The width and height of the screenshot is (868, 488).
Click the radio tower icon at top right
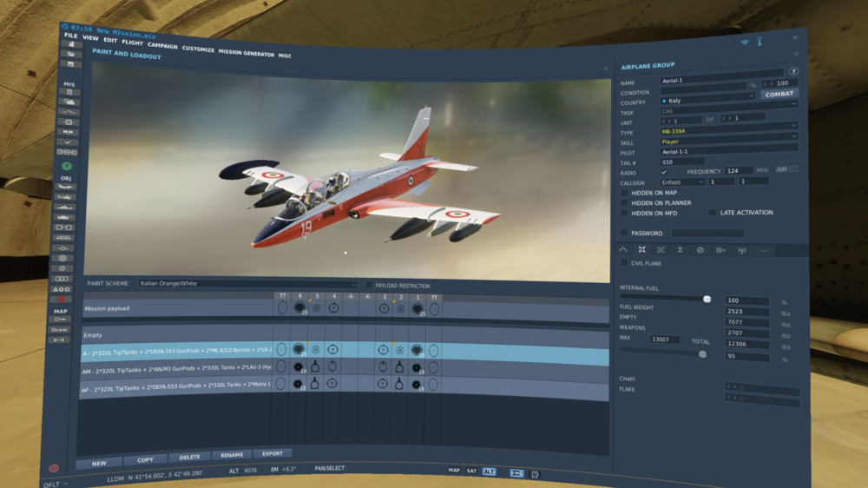(759, 41)
